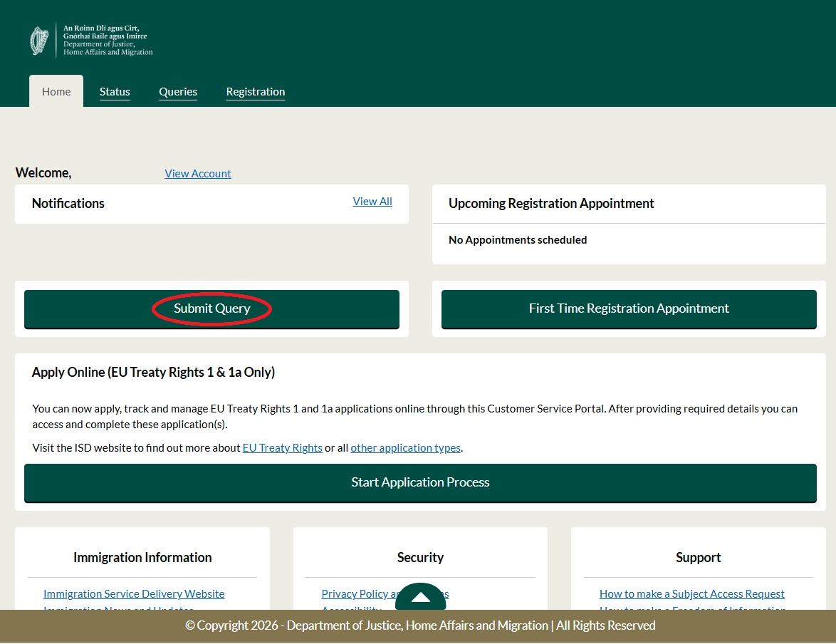Click the Upcoming Registration Appointment heading
Image resolution: width=836 pixels, height=644 pixels.
click(550, 203)
